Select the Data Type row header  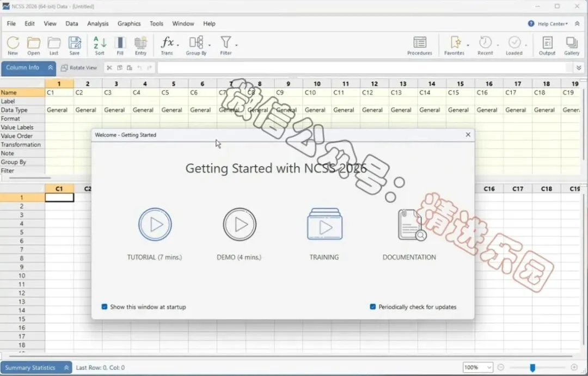click(22, 110)
